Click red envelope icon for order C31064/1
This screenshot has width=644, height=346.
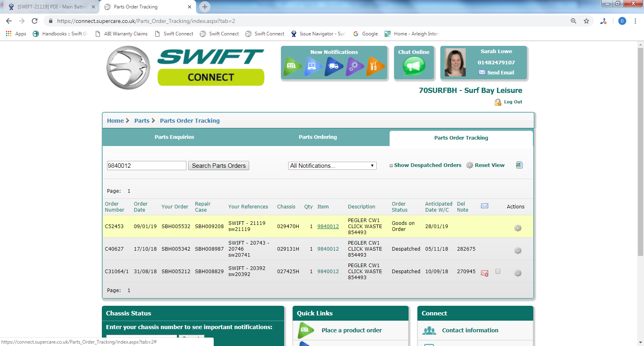pos(485,273)
